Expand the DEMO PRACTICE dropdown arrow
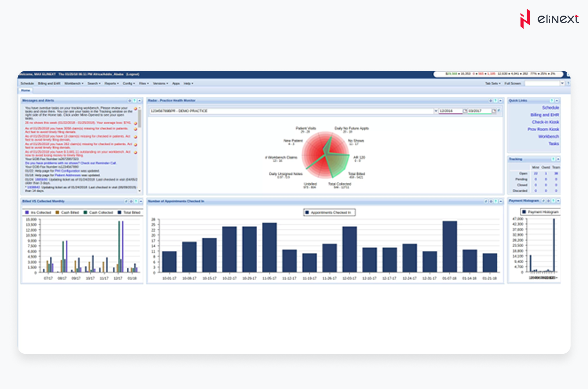The height and width of the screenshot is (389, 588). tap(436, 111)
